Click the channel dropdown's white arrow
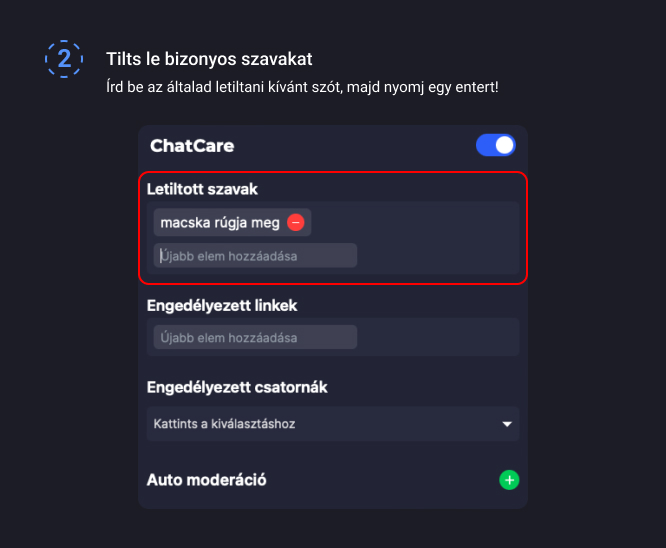The height and width of the screenshot is (548, 666). click(506, 424)
